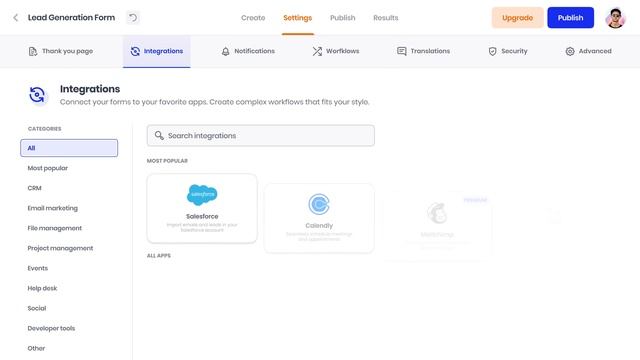640x360 pixels.
Task: Click the Security shield icon
Action: (493, 51)
